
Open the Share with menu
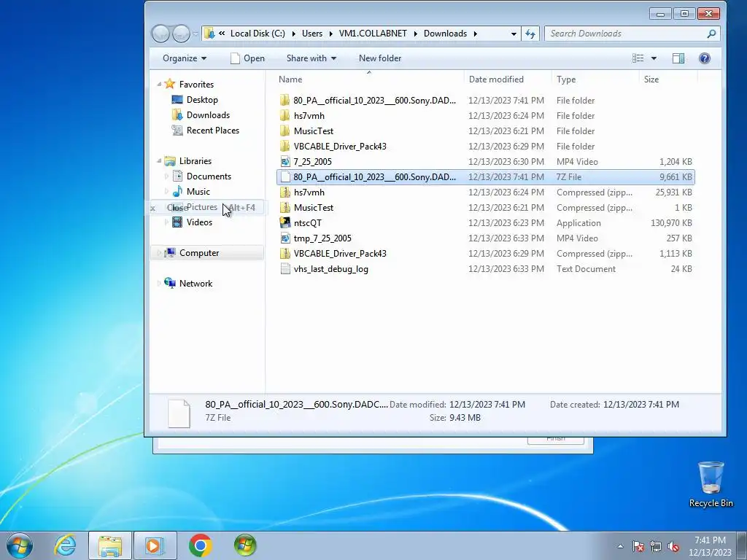pos(311,58)
